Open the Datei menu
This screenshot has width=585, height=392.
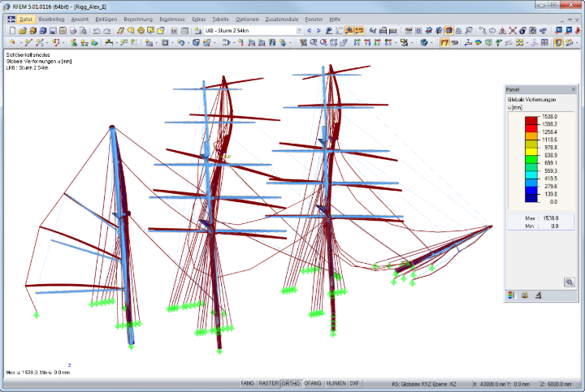pos(26,19)
